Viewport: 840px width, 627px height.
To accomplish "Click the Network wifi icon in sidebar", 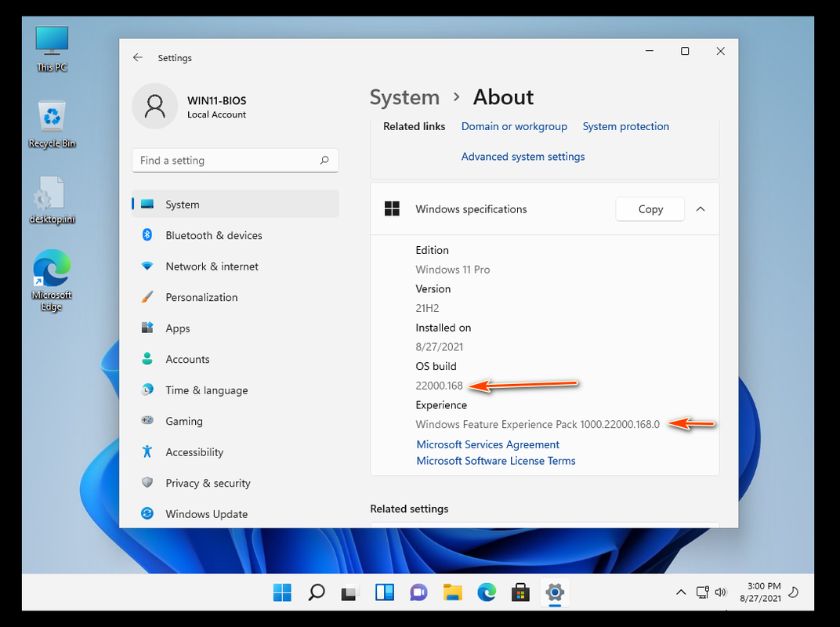I will pos(147,266).
